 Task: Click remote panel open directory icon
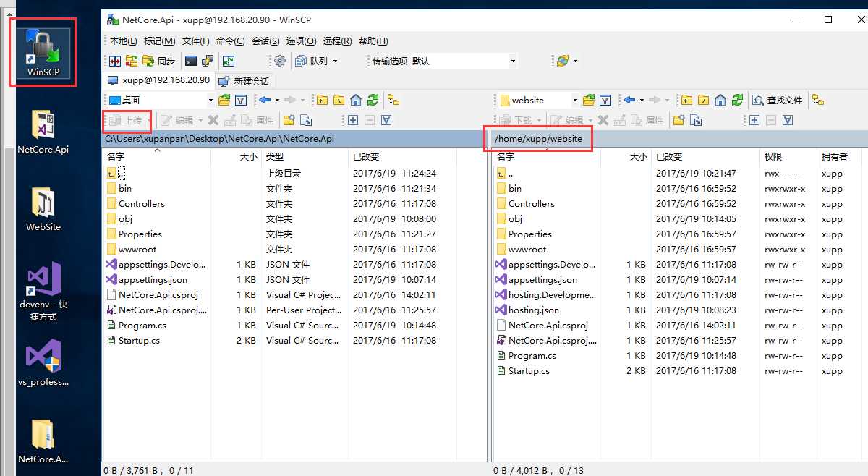589,100
